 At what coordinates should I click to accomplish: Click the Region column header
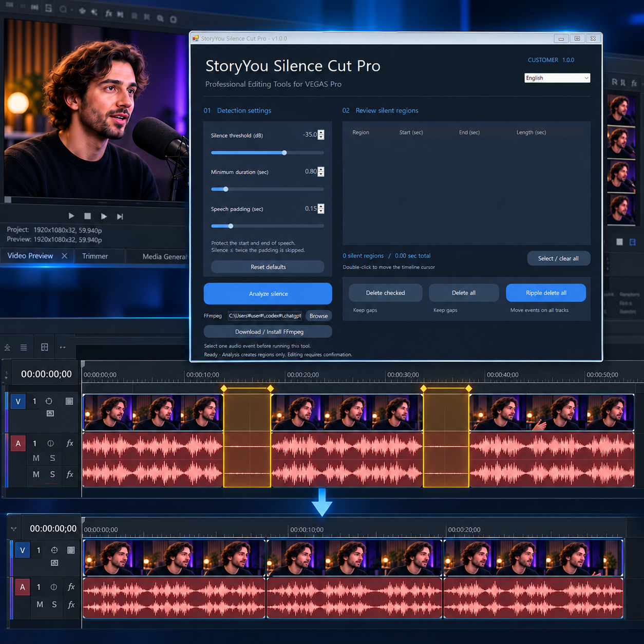click(x=361, y=132)
